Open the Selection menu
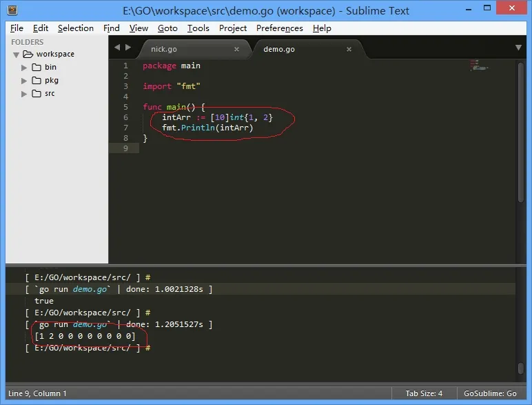The image size is (532, 405). pyautogui.click(x=76, y=28)
